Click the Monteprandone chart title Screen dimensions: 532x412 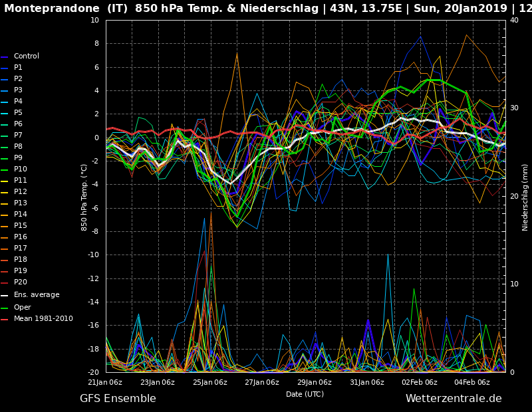[266, 9]
